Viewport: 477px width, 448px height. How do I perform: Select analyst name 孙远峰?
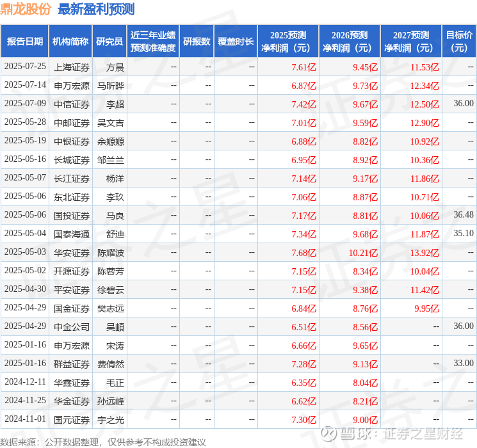pos(111,401)
